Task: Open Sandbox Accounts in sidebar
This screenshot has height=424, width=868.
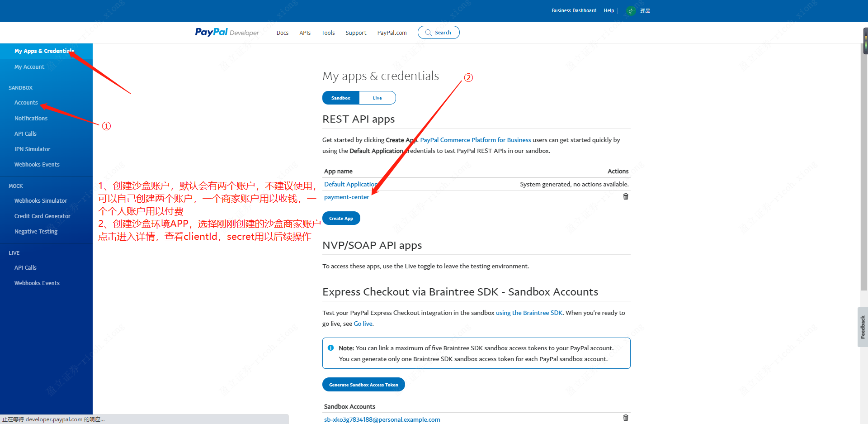Action: pyautogui.click(x=26, y=103)
